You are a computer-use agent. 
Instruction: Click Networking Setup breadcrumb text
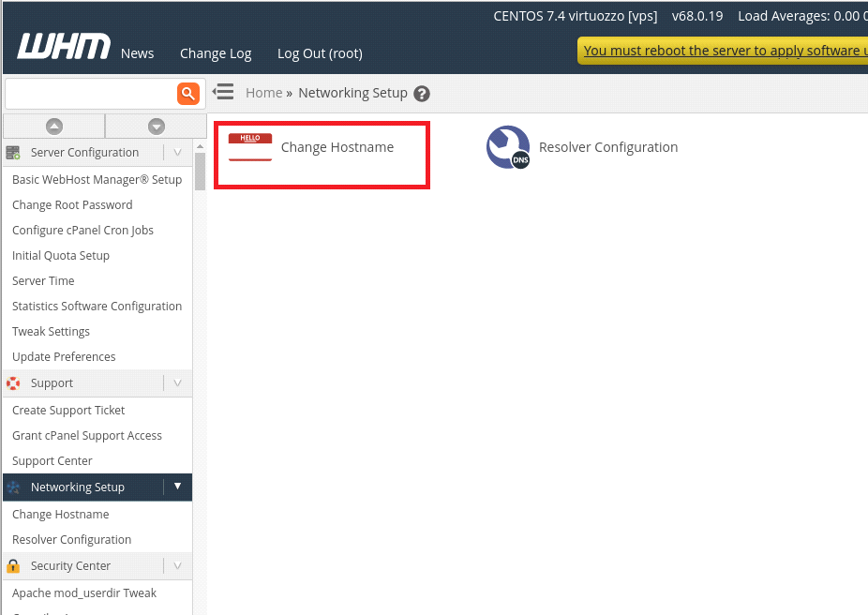point(352,93)
